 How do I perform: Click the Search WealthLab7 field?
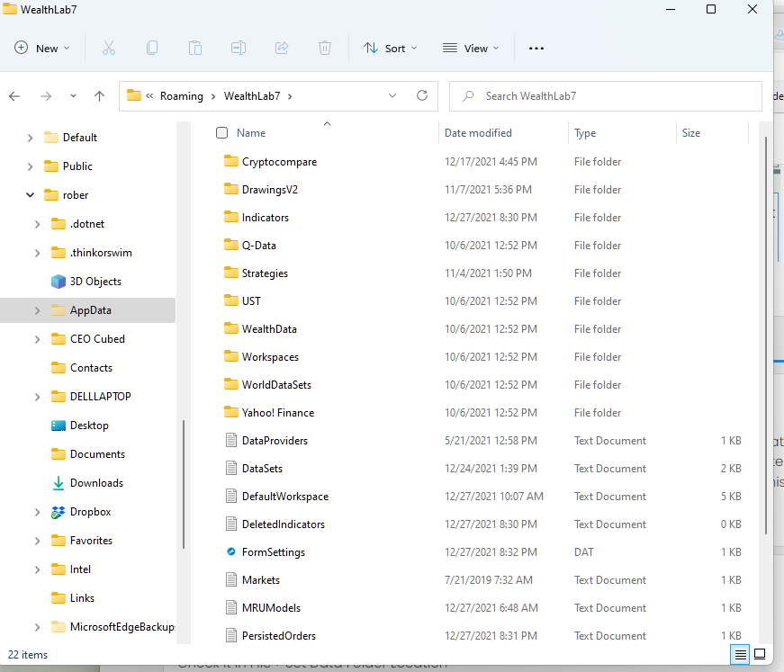pos(606,96)
